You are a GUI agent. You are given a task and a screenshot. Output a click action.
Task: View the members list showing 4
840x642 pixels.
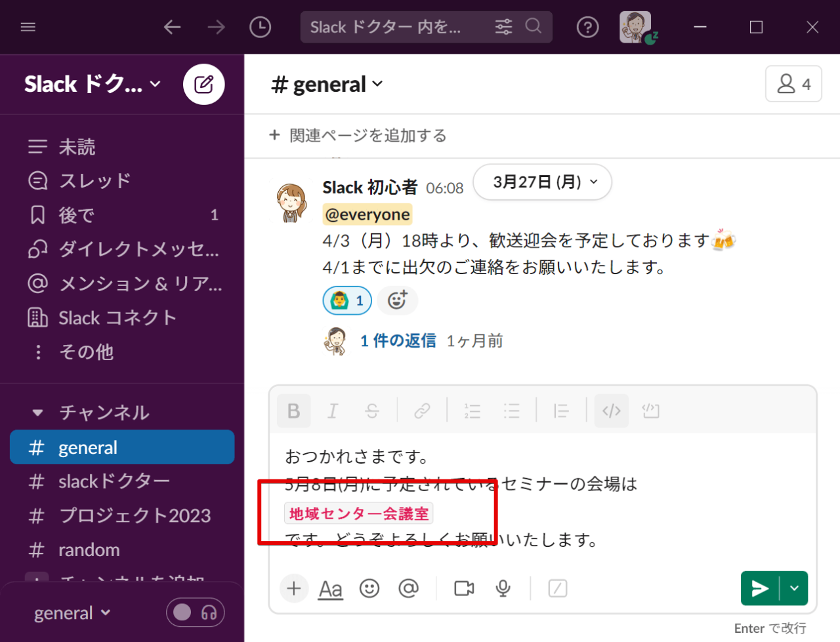(793, 84)
